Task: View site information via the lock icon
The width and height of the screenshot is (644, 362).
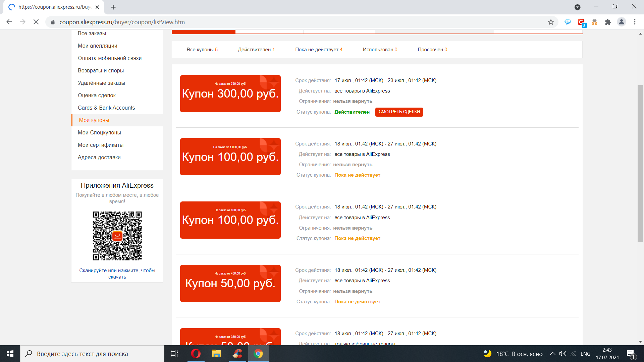Action: pyautogui.click(x=53, y=22)
